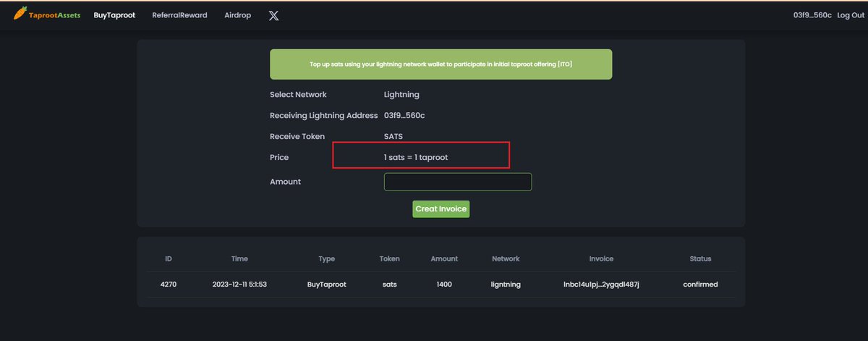Click the ID column header
This screenshot has height=341, width=868.
tap(169, 258)
